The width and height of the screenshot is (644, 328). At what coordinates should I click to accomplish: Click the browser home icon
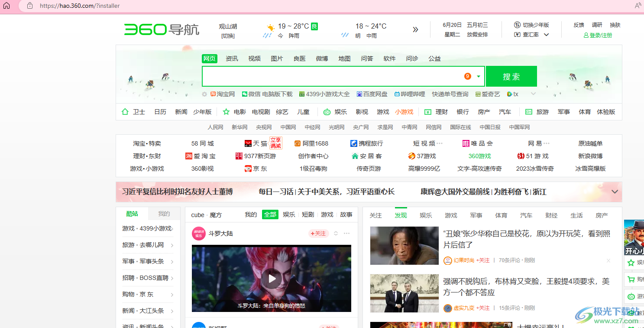point(6,6)
